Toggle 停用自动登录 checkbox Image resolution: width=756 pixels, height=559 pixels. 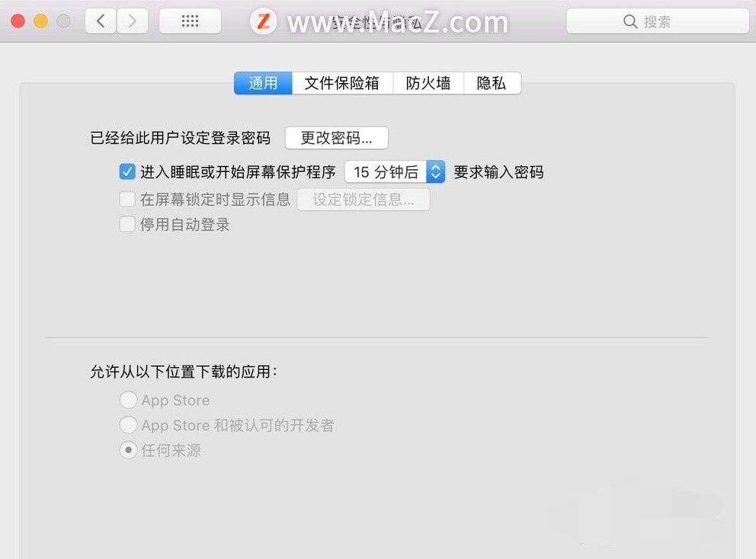127,224
